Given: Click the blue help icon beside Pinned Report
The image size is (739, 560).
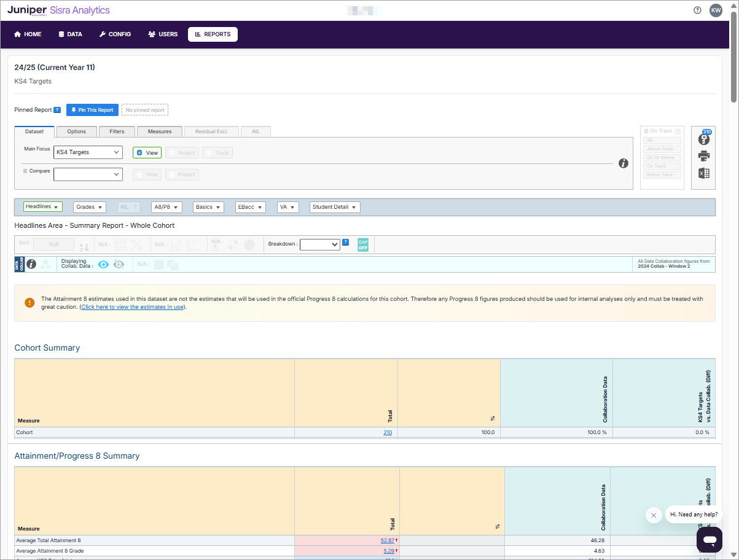Looking at the screenshot, I should [57, 110].
